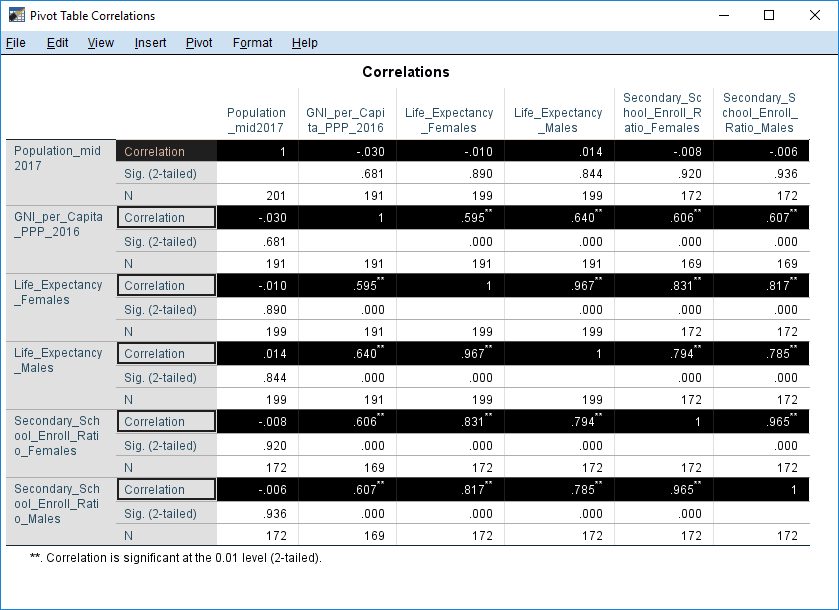Click Correlation label in GNI_per_Capita row group
Screen dimensions: 839x610
click(166, 218)
